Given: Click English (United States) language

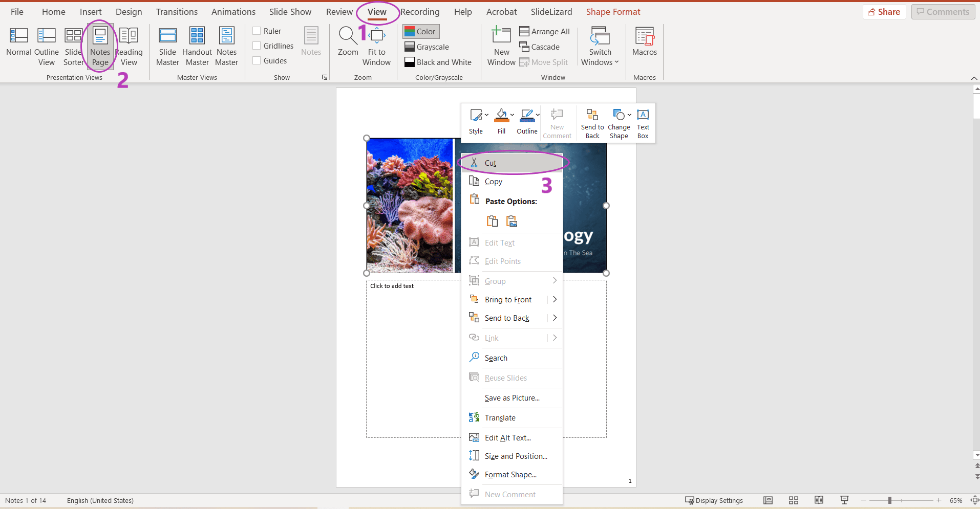Looking at the screenshot, I should click(x=100, y=500).
